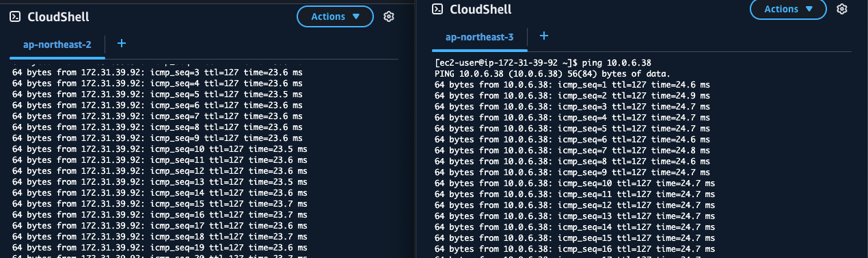Open settings gear in right CloudShell
The width and height of the screenshot is (868, 258).
click(x=842, y=9)
